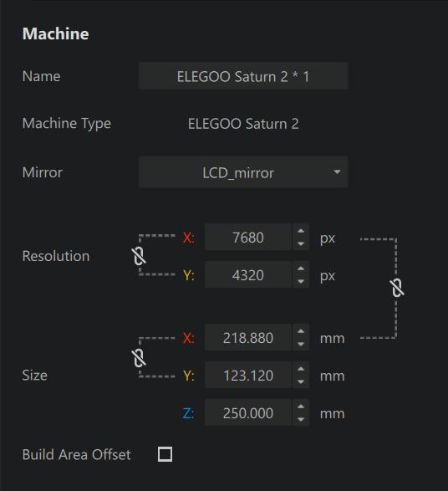448x491 pixels.
Task: Click the Mirror dropdown arrow
Action: pyautogui.click(x=337, y=172)
